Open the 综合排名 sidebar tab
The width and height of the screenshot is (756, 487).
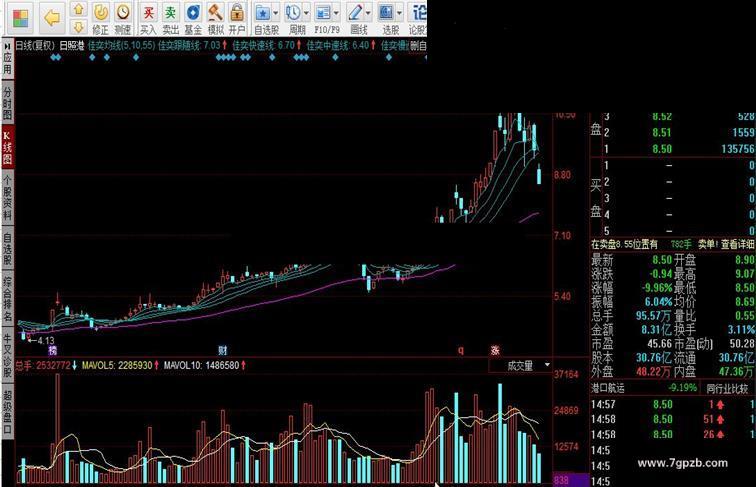pos(7,299)
